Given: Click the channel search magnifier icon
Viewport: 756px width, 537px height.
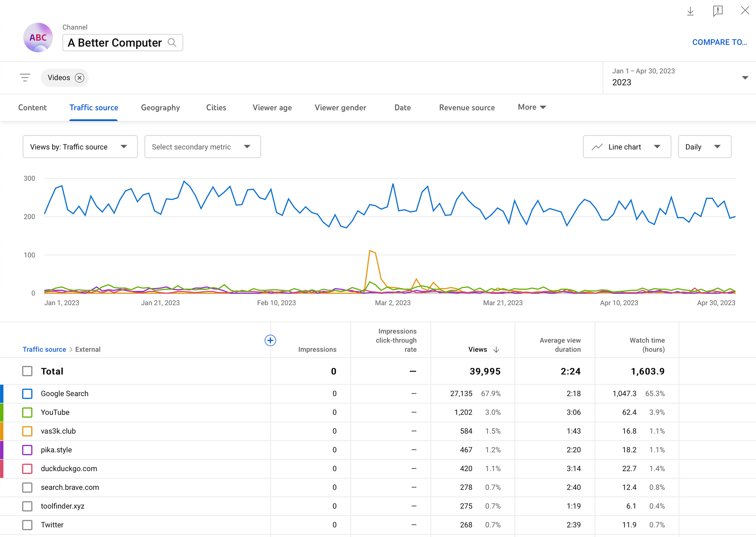Looking at the screenshot, I should [x=172, y=43].
